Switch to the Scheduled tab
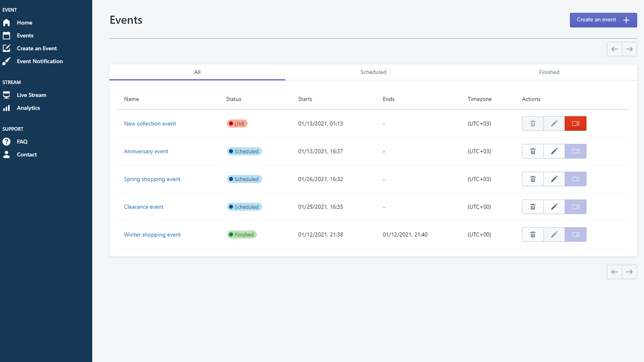This screenshot has width=644, height=362. click(x=373, y=72)
